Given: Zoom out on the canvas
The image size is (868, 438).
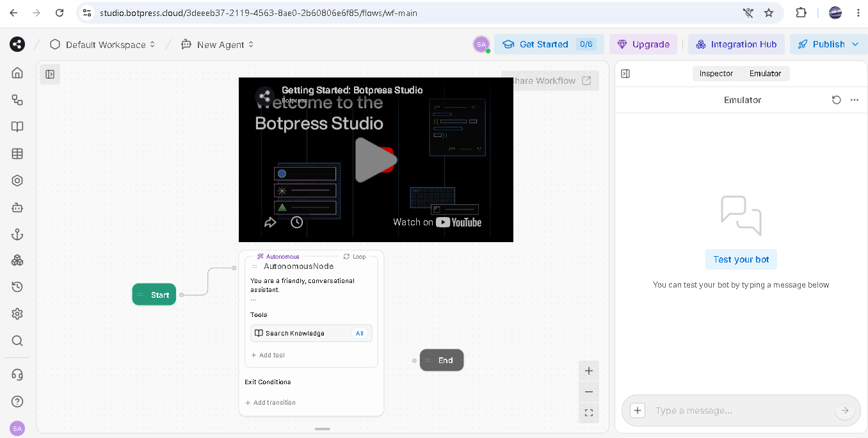Looking at the screenshot, I should [589, 392].
